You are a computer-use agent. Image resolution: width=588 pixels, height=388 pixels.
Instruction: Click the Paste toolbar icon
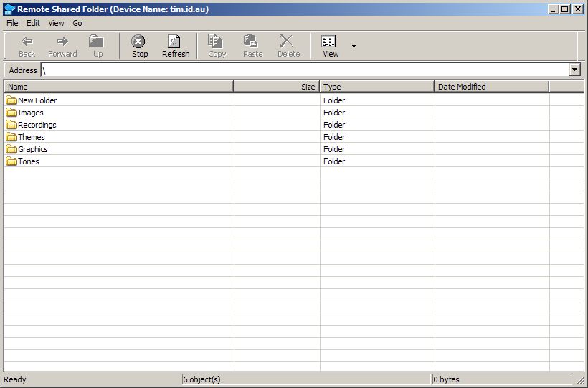tap(252, 42)
